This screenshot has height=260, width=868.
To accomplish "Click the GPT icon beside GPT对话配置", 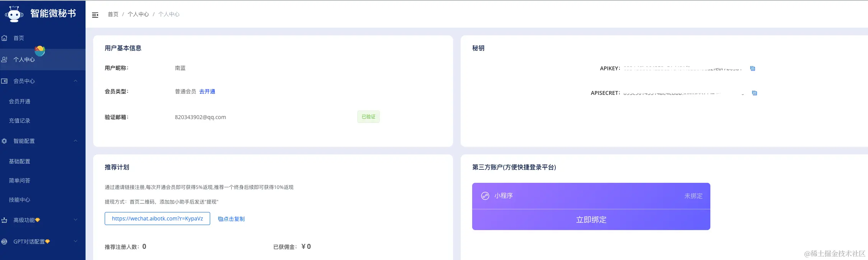I will (5, 242).
